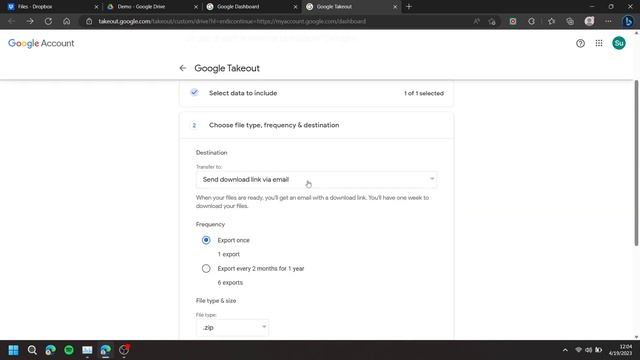Go to browser home page
This screenshot has height=360, width=640.
(x=67, y=21)
